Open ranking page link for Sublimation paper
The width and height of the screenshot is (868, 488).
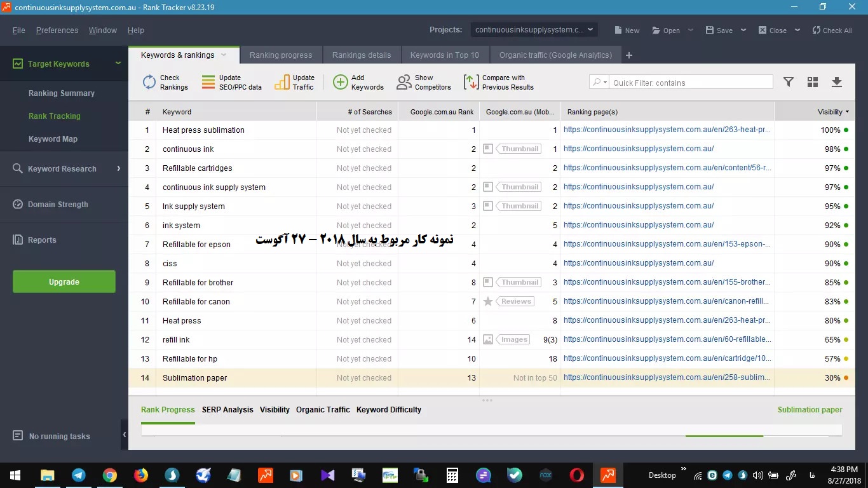[x=667, y=377]
